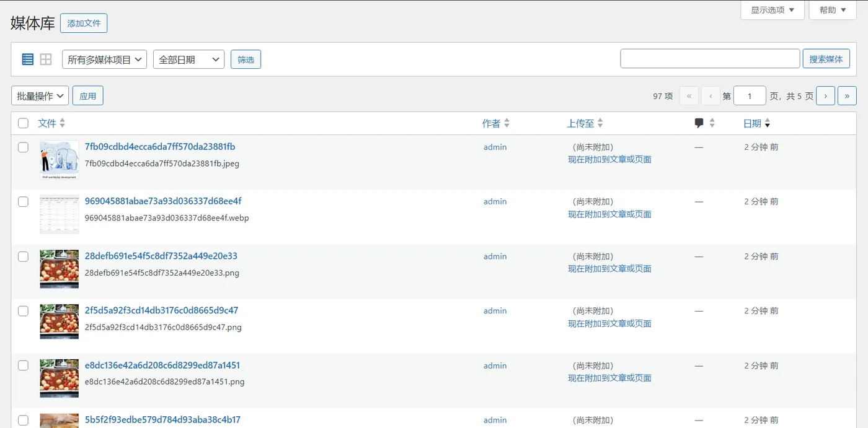Open media title e8dc136e42a6d208c6d8299ed87a1451
The width and height of the screenshot is (868, 428).
coord(162,365)
